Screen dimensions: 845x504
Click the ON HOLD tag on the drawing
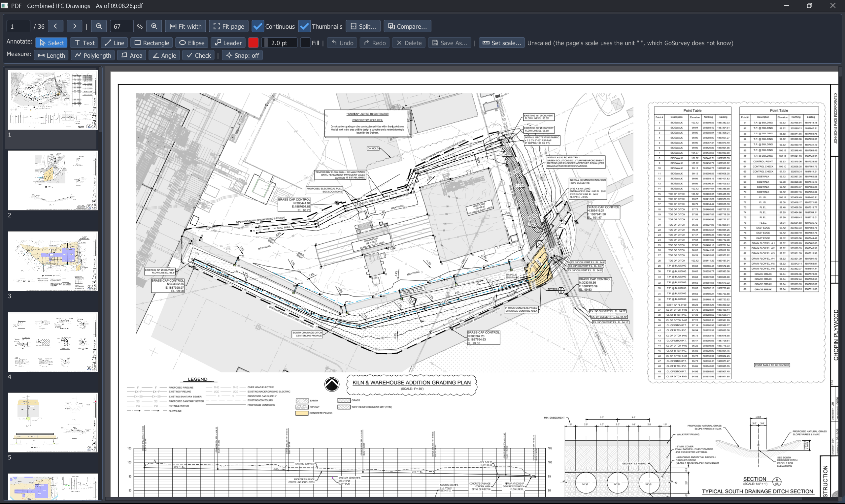(373, 148)
